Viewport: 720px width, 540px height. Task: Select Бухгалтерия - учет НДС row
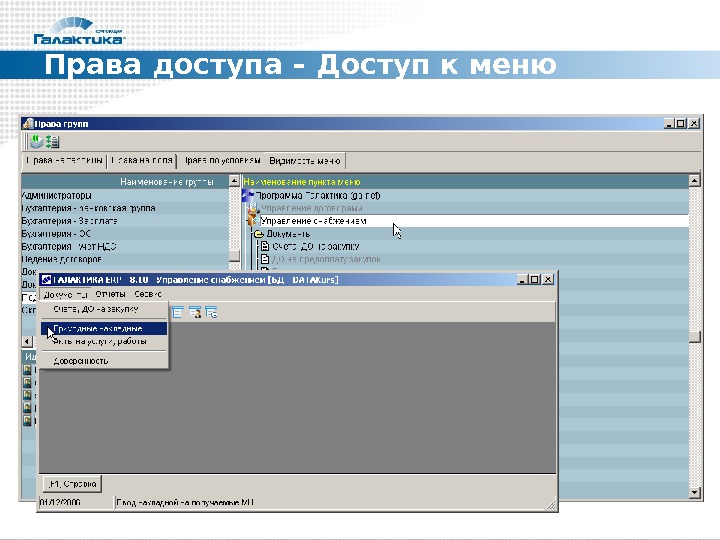tap(125, 247)
